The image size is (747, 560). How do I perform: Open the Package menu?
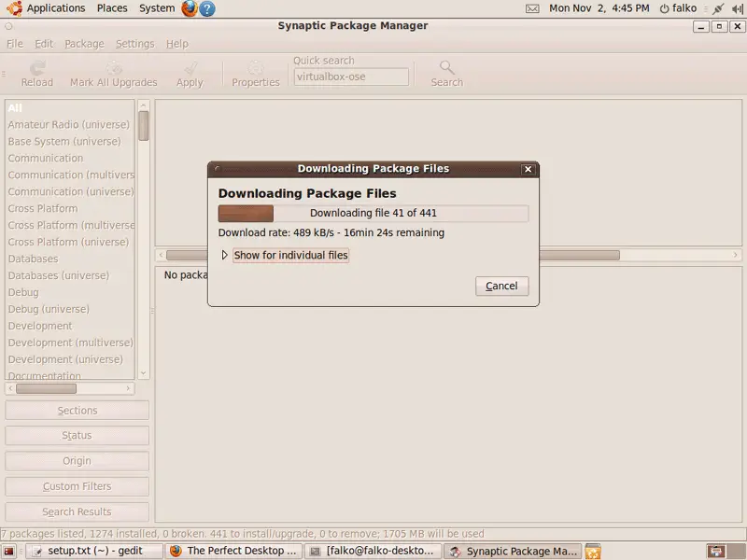pos(84,44)
